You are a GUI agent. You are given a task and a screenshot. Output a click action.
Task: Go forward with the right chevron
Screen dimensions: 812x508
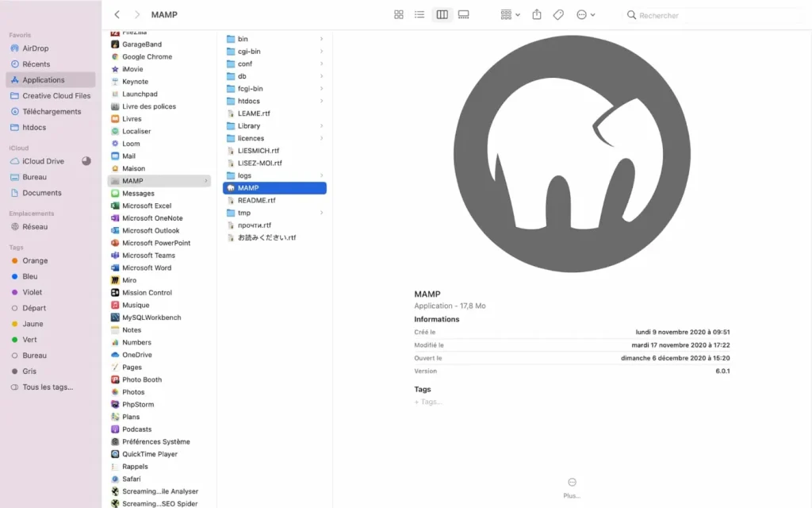[136, 14]
